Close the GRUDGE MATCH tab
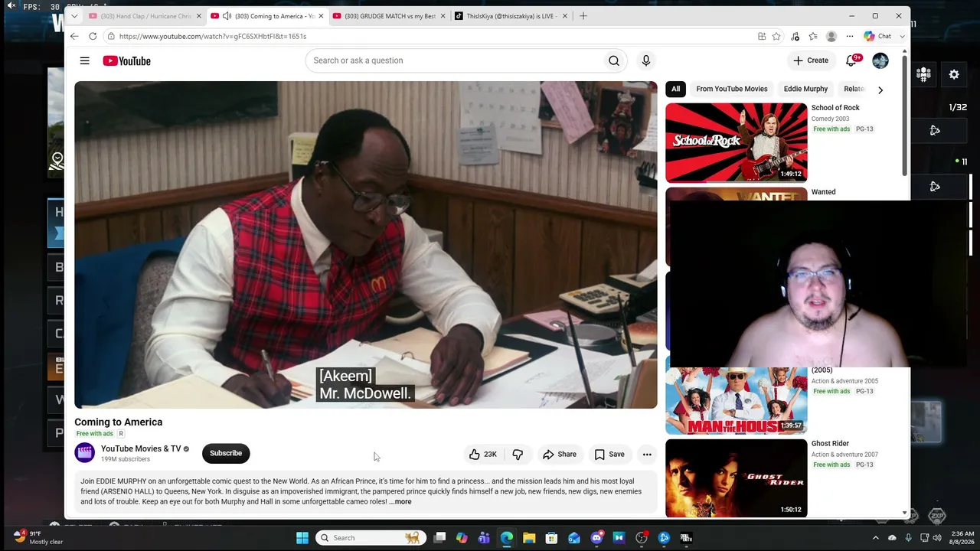The image size is (980, 551). coord(443,16)
